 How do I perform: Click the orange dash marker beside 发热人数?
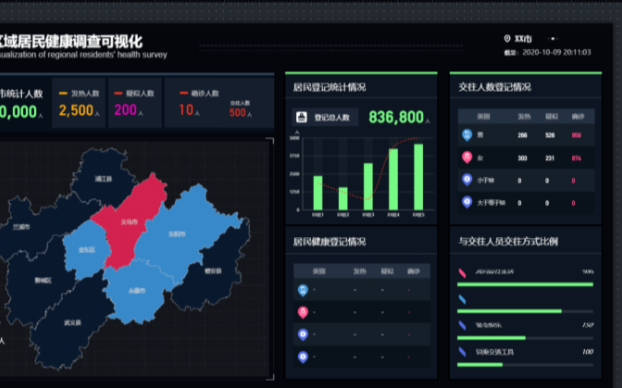click(x=63, y=93)
